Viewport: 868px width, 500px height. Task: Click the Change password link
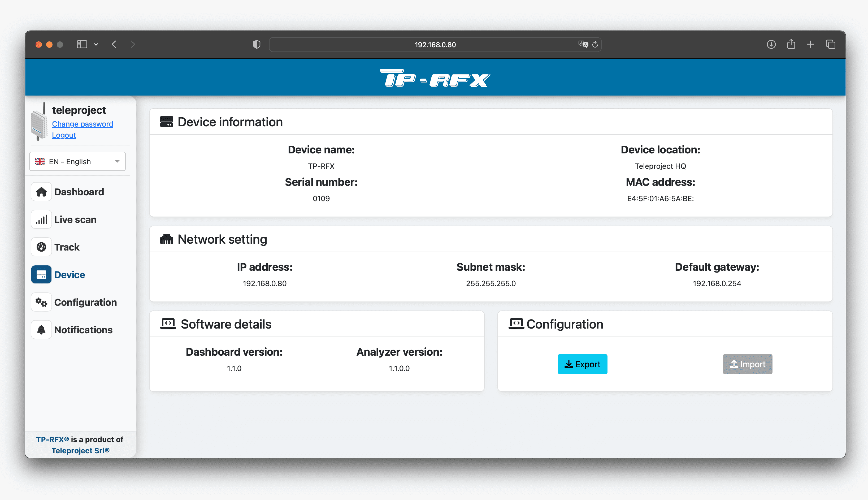[x=83, y=124]
